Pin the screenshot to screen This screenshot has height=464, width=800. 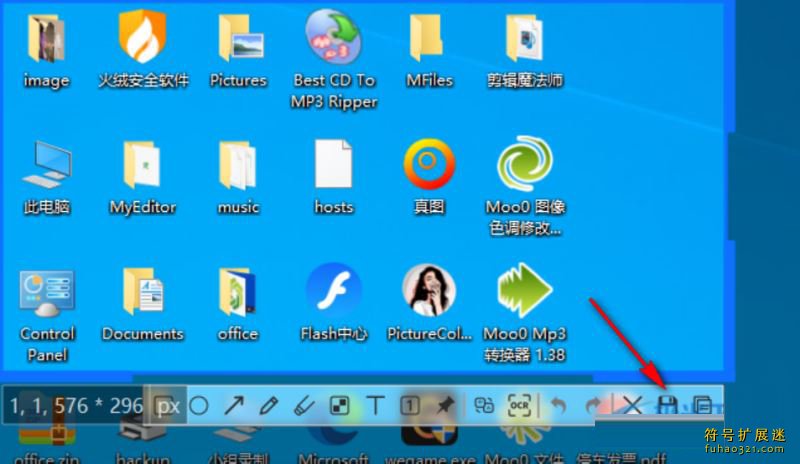coord(443,405)
